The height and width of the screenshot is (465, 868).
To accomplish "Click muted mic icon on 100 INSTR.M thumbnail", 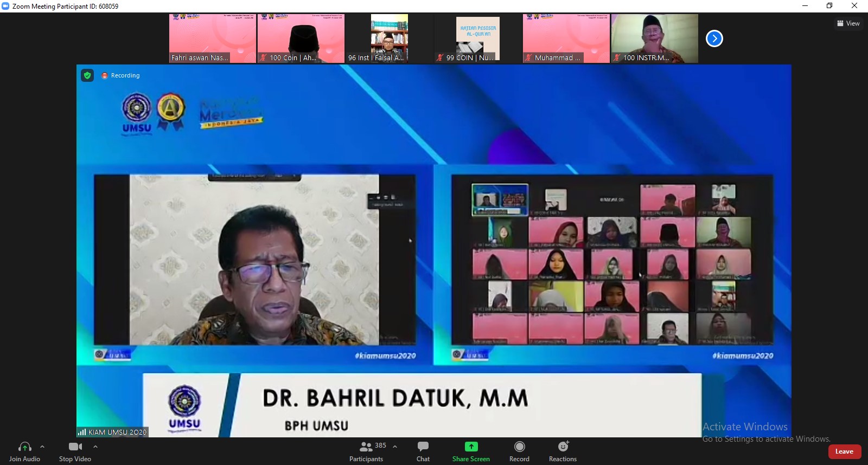I will [x=617, y=57].
